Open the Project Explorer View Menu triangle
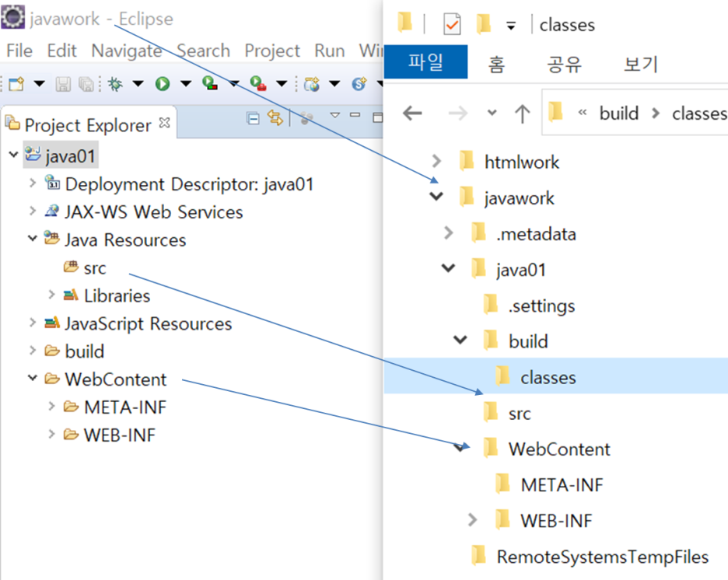 point(334,115)
